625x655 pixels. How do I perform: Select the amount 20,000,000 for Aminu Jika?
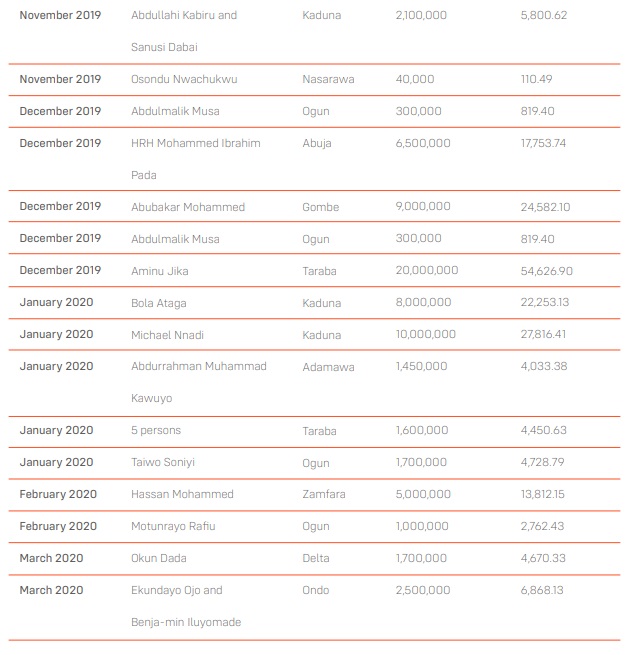pyautogui.click(x=427, y=270)
